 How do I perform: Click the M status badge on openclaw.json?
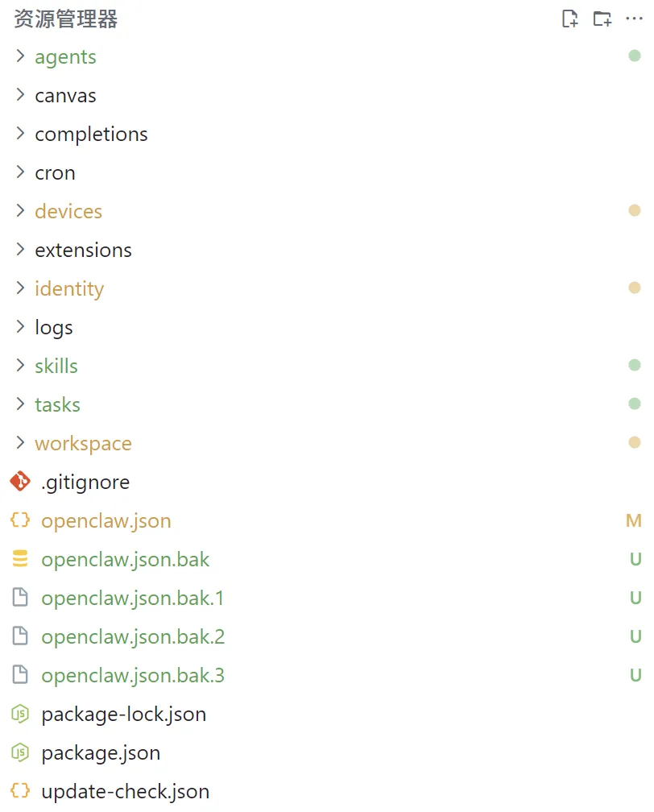click(634, 520)
